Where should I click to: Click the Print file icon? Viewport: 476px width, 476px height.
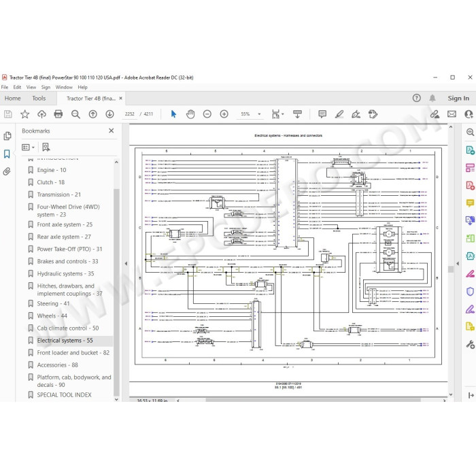[58, 114]
